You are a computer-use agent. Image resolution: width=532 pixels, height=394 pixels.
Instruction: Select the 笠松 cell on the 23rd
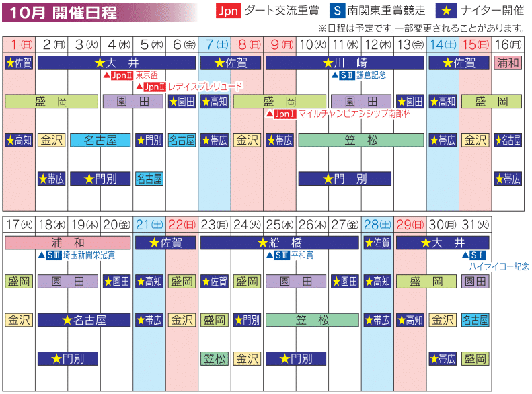click(215, 359)
